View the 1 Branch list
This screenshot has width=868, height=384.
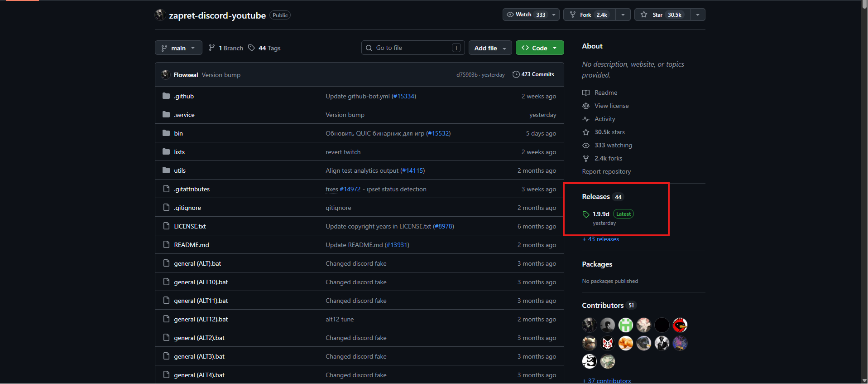(x=226, y=48)
